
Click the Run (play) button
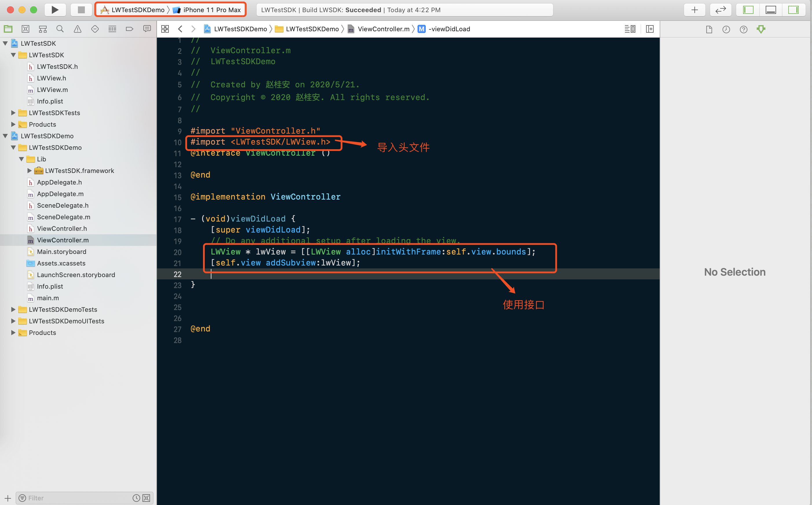click(x=55, y=10)
